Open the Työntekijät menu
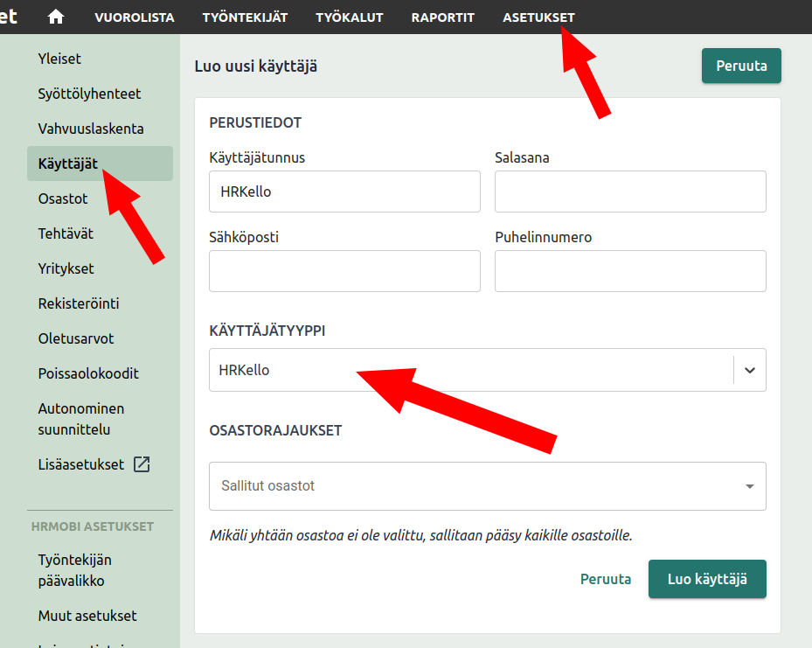812x648 pixels. pyautogui.click(x=245, y=17)
